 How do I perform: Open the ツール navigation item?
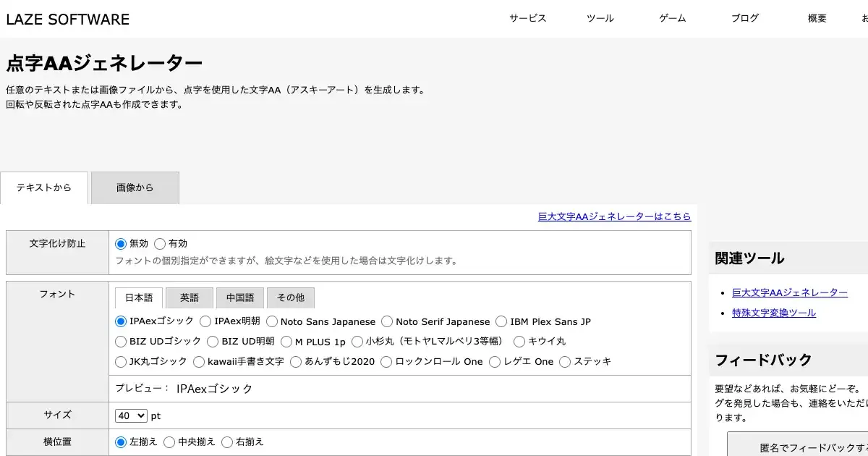coord(600,19)
